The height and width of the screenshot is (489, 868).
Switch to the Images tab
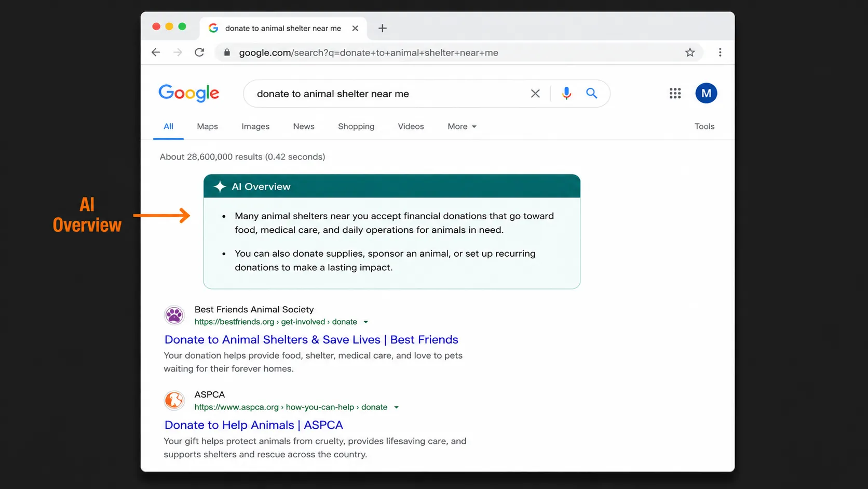point(255,126)
